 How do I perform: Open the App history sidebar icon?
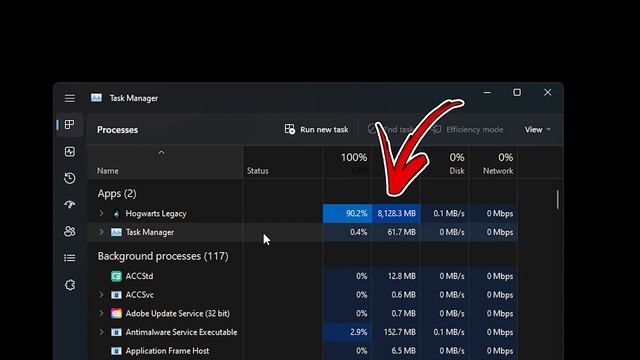(70, 178)
